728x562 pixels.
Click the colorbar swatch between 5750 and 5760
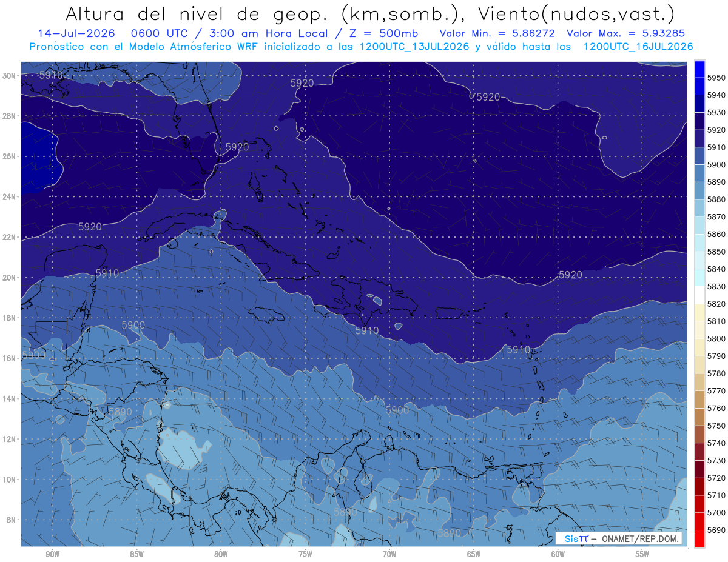pos(699,417)
